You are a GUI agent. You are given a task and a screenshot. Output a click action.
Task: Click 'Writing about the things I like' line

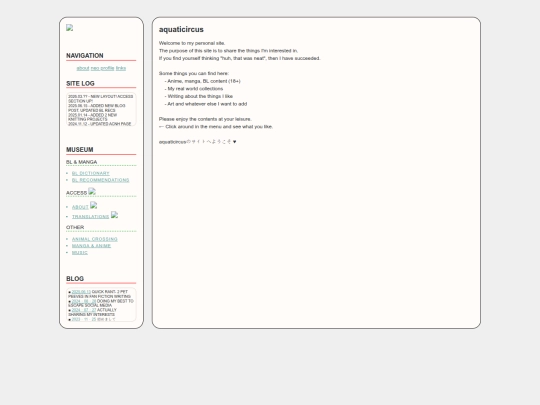[x=199, y=96]
